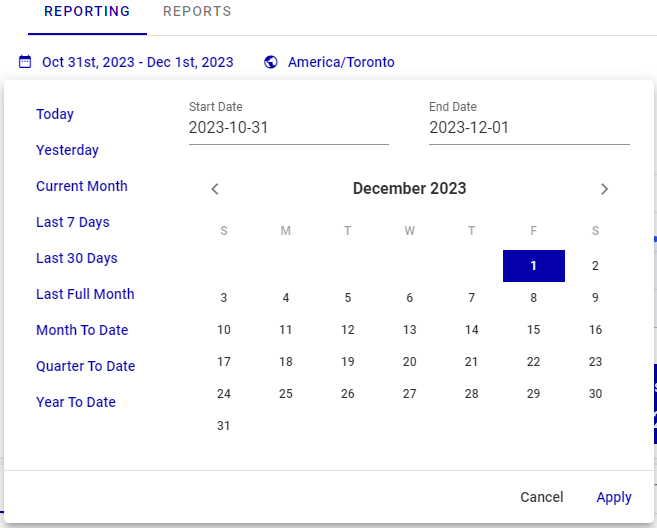Pick December 31 in the calendar

[x=224, y=426]
